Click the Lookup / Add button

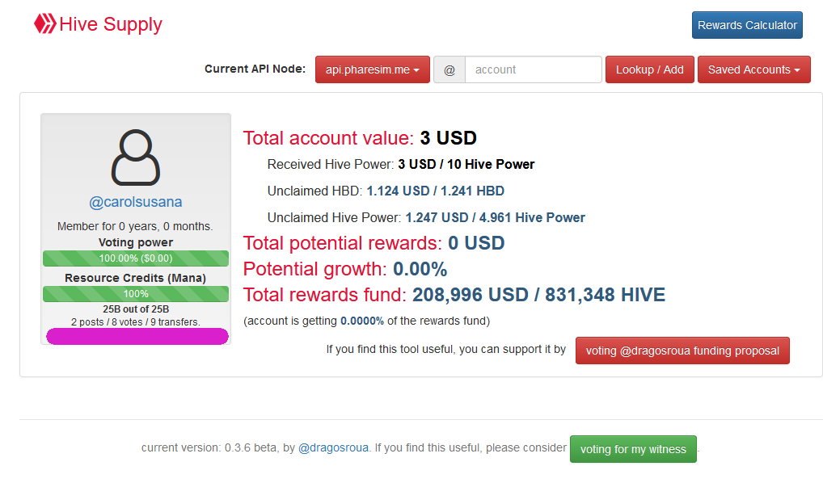point(650,69)
